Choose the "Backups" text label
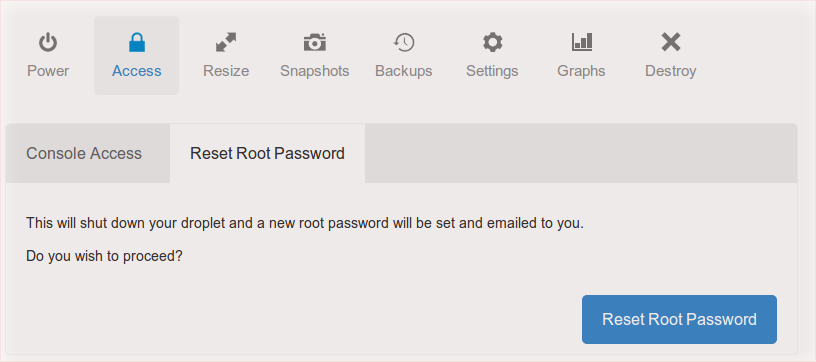The width and height of the screenshot is (816, 362). pyautogui.click(x=404, y=71)
